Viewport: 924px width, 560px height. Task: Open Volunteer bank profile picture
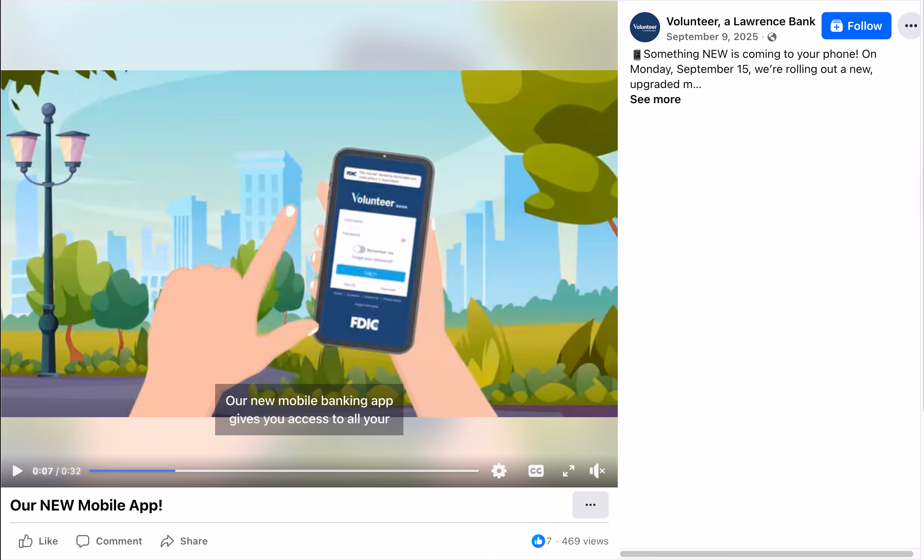(x=645, y=27)
